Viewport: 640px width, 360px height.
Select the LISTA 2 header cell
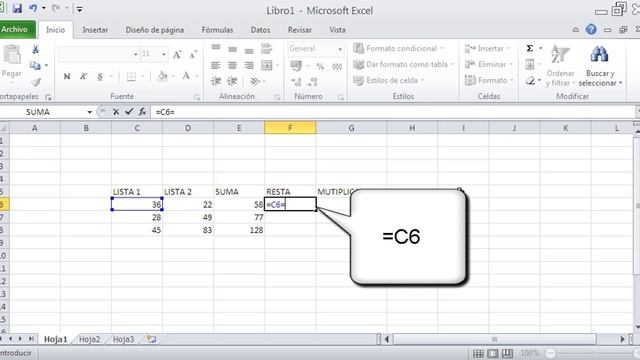pyautogui.click(x=188, y=192)
